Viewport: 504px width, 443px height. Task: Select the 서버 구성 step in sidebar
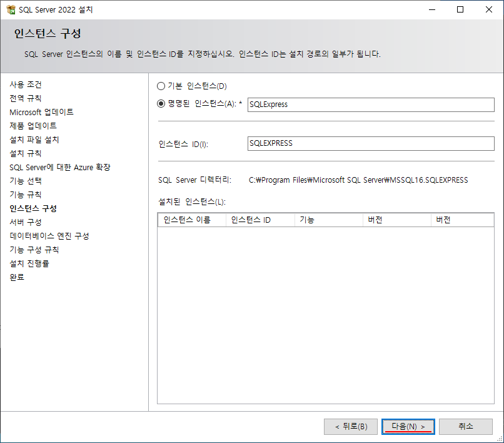click(26, 222)
